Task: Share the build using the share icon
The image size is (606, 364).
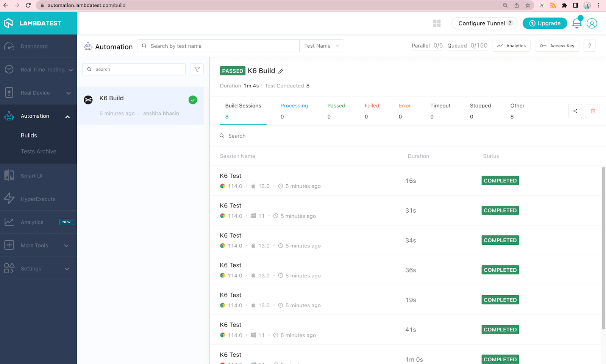Action: [575, 111]
